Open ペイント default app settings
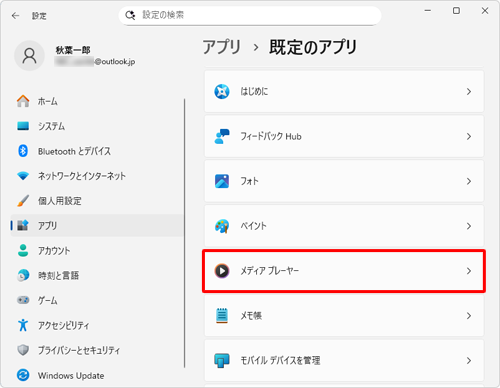The image size is (500, 388). tap(344, 226)
